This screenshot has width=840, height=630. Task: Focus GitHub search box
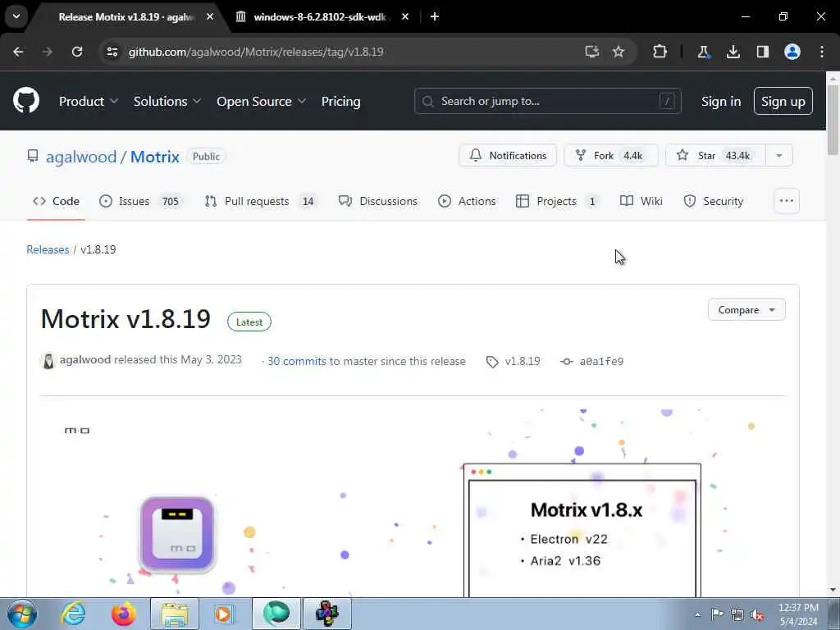(x=547, y=101)
